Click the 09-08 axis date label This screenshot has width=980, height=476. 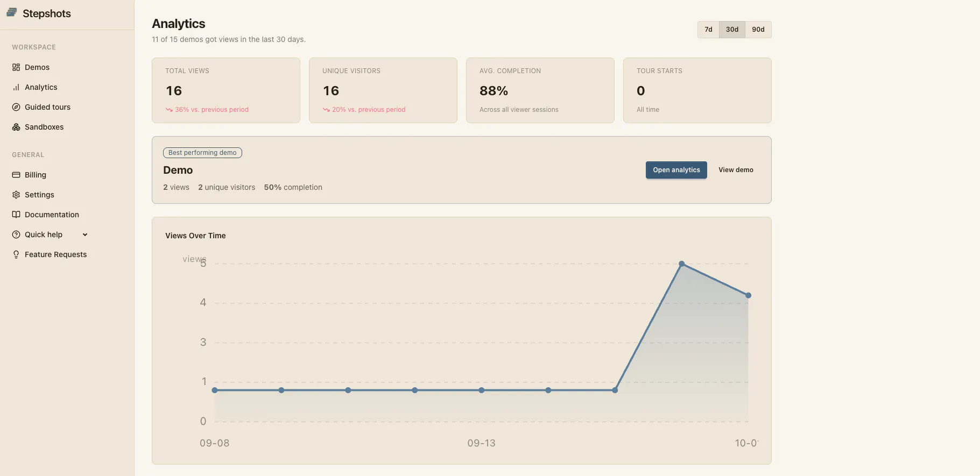coord(214,443)
